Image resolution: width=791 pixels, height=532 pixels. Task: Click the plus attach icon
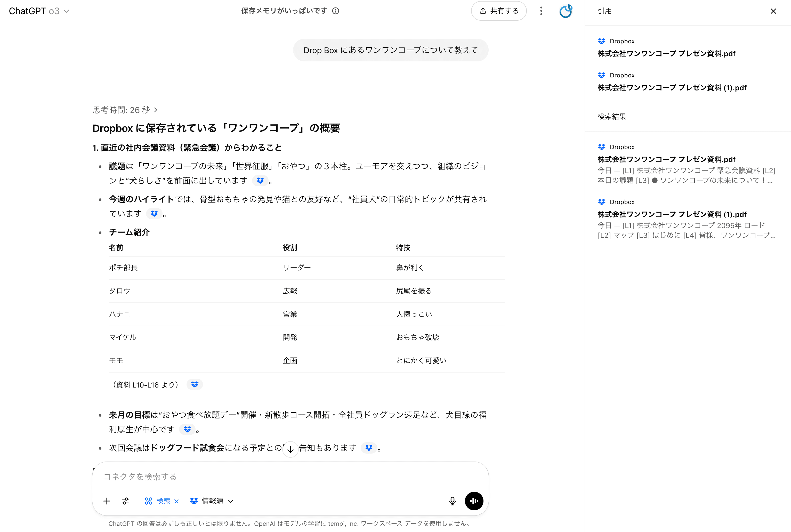coord(107,501)
